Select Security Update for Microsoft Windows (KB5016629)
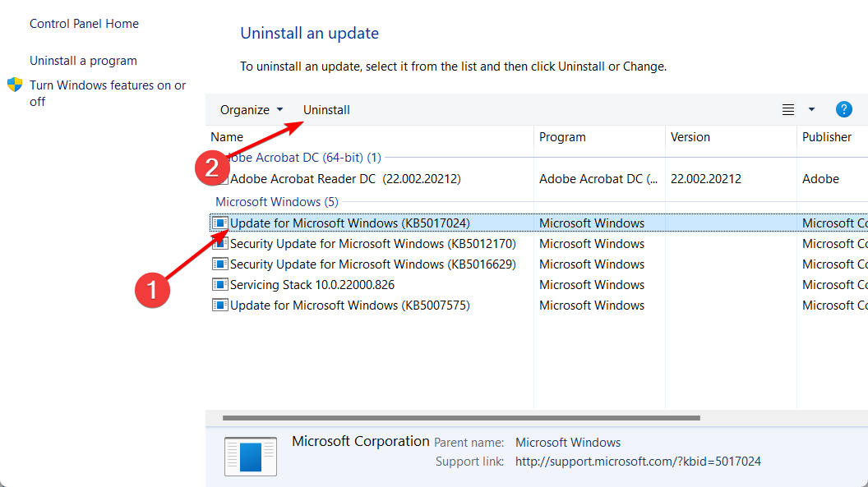The height and width of the screenshot is (487, 868). 372,264
